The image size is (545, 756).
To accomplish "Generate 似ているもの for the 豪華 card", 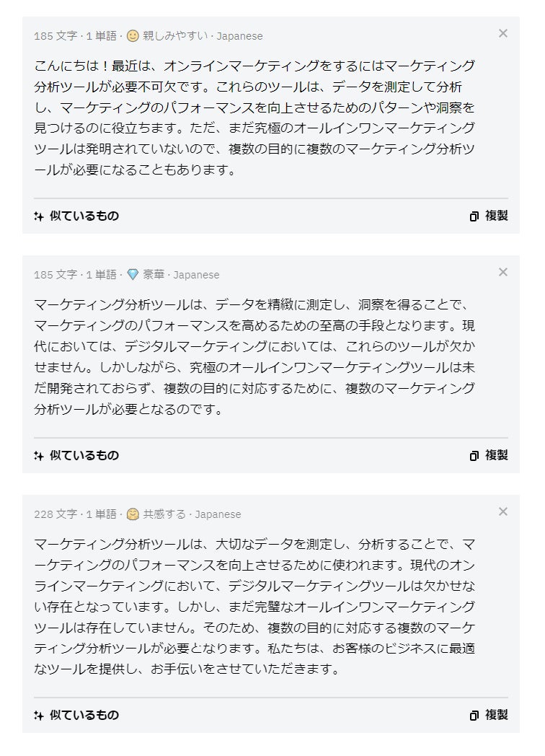I will (x=76, y=455).
